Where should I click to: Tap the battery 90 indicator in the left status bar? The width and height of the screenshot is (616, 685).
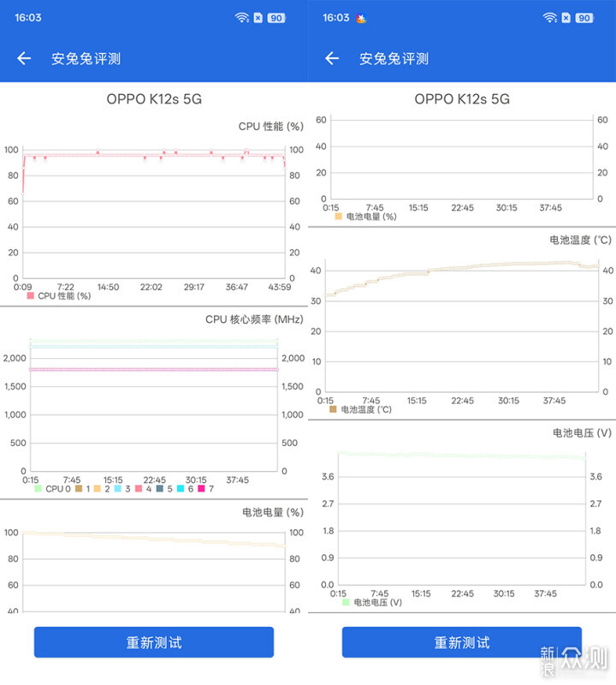coord(275,18)
